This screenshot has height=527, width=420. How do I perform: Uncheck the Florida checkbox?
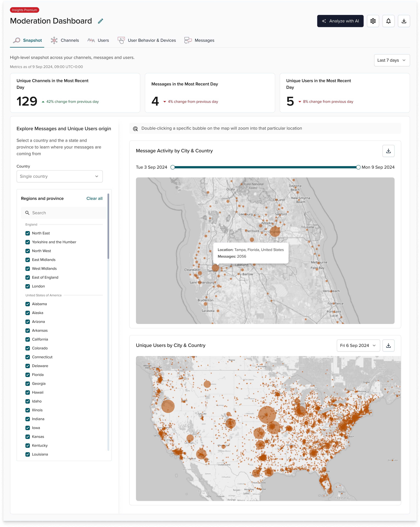pos(28,375)
